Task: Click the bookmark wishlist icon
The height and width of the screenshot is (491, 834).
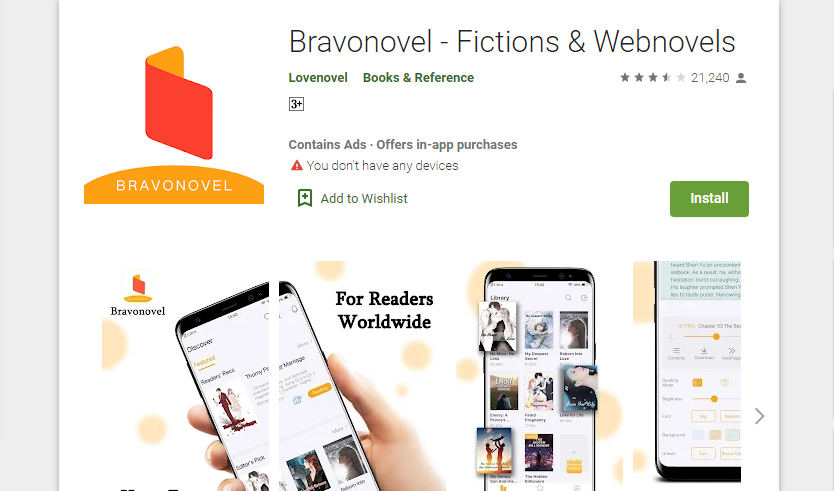Action: [305, 198]
